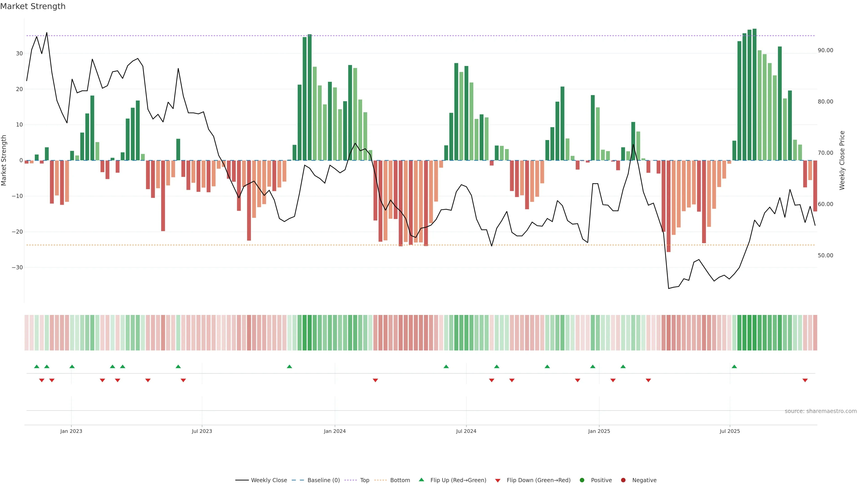The width and height of the screenshot is (868, 488).
Task: Click the Jan 2024 x-axis label
Action: point(335,431)
